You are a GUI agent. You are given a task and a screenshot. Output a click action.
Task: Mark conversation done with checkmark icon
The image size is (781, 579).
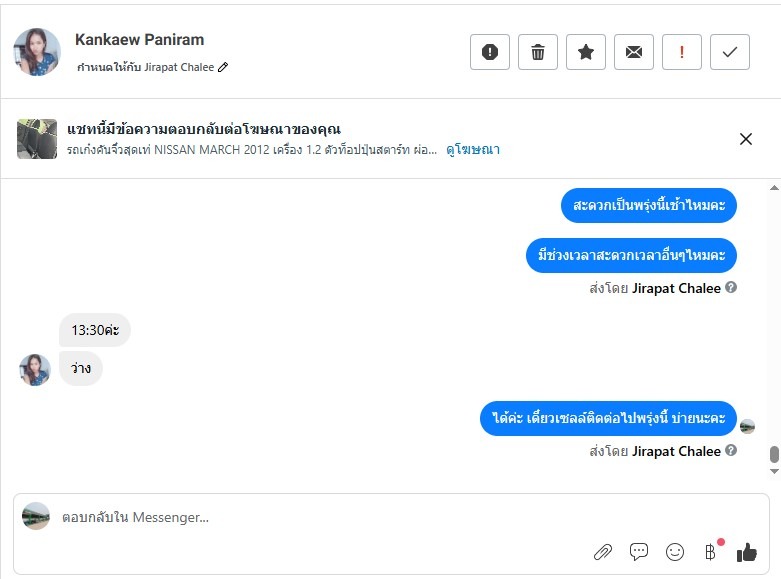coord(730,52)
